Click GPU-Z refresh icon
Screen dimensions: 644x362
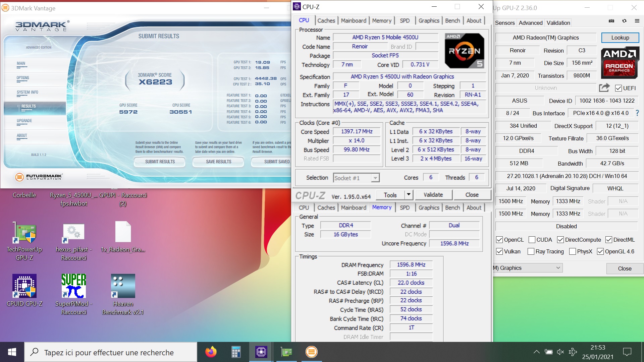[x=624, y=21]
